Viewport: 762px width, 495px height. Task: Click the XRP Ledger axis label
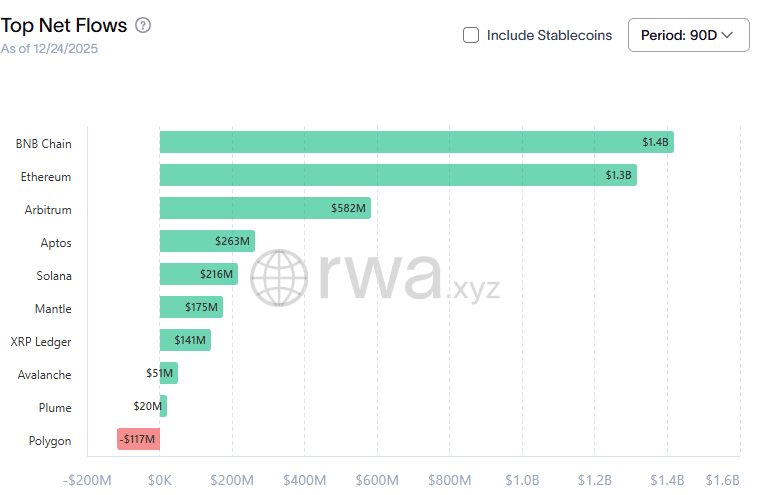tap(41, 342)
